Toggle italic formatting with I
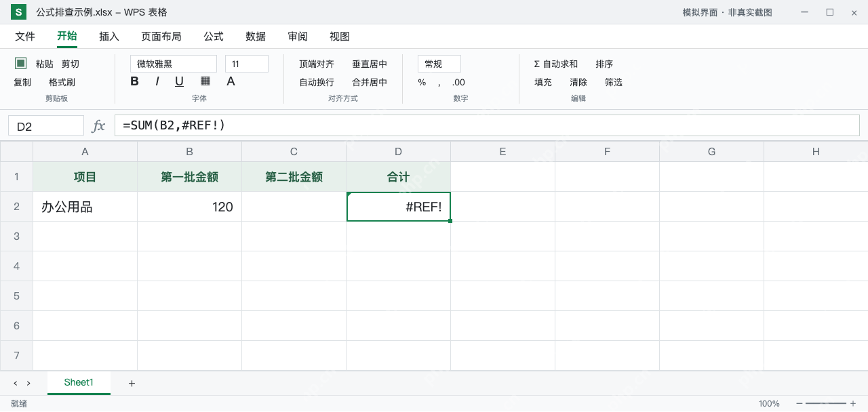Screen dimensions: 868x412 point(157,81)
